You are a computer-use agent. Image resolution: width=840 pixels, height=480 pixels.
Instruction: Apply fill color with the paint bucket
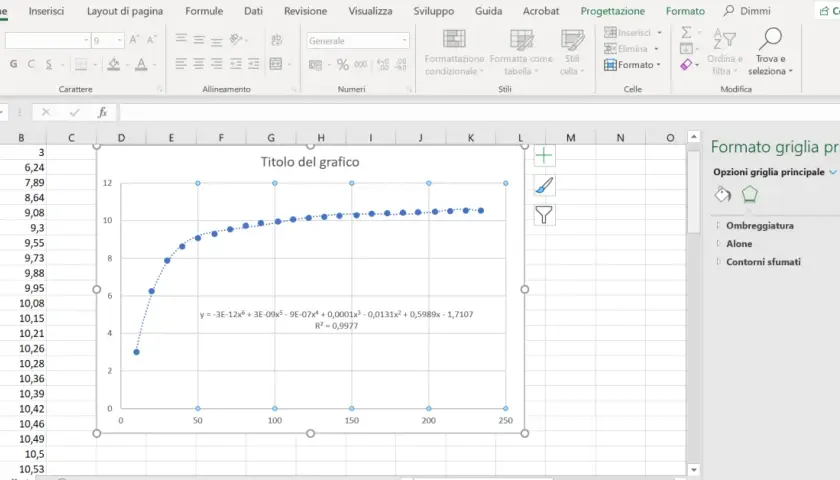click(x=114, y=64)
